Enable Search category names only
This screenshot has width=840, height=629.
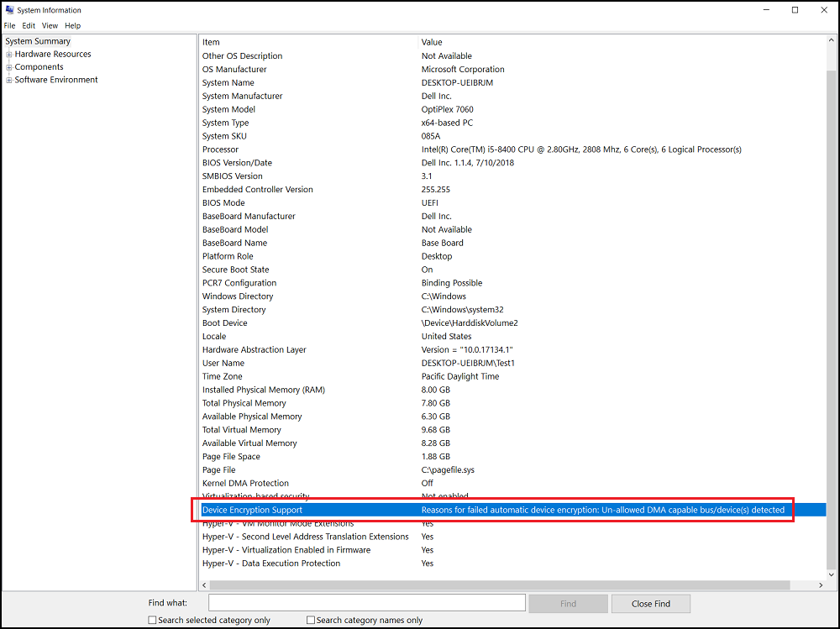click(x=310, y=620)
